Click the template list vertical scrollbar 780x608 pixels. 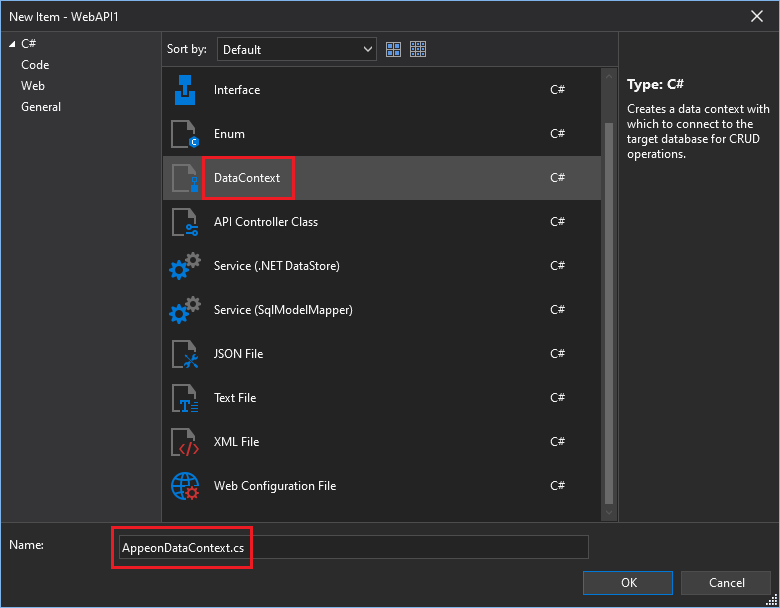coord(609,300)
